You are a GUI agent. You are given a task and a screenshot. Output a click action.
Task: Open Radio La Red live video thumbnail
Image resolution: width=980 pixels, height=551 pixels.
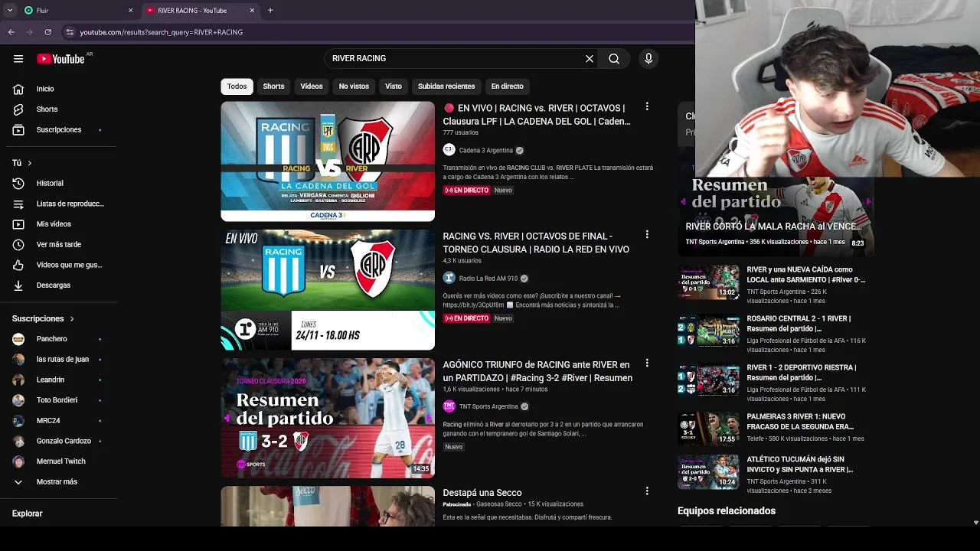click(x=328, y=290)
